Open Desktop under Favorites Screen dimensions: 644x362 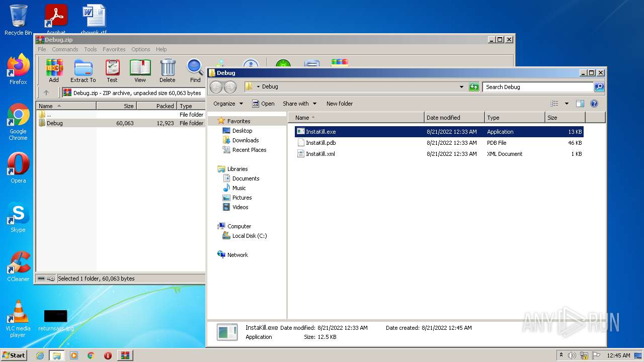pyautogui.click(x=242, y=131)
